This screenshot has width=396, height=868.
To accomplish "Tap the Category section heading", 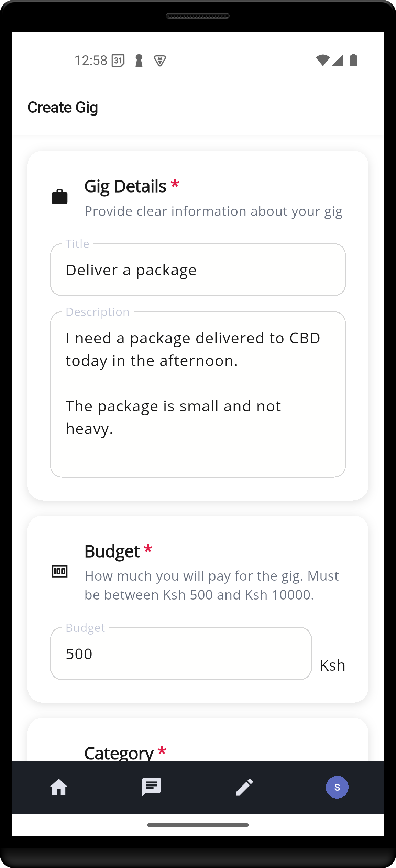I will click(119, 752).
